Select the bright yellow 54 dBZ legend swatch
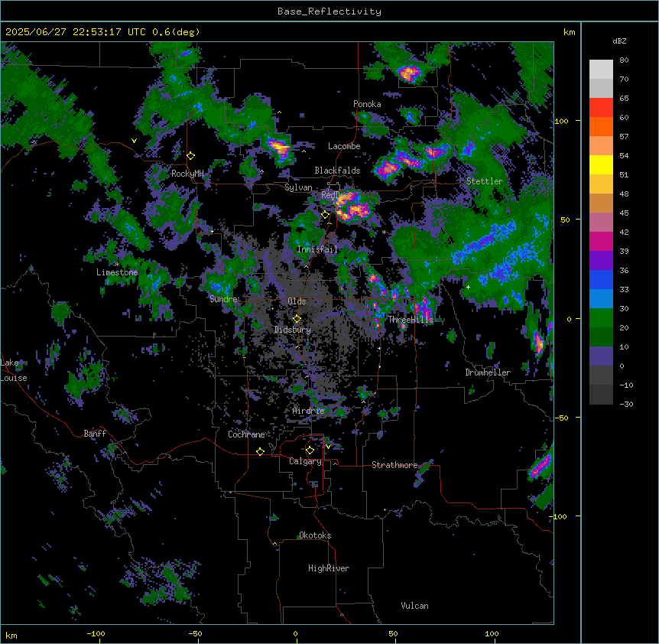Viewport: 659px width, 644px height. (601, 164)
